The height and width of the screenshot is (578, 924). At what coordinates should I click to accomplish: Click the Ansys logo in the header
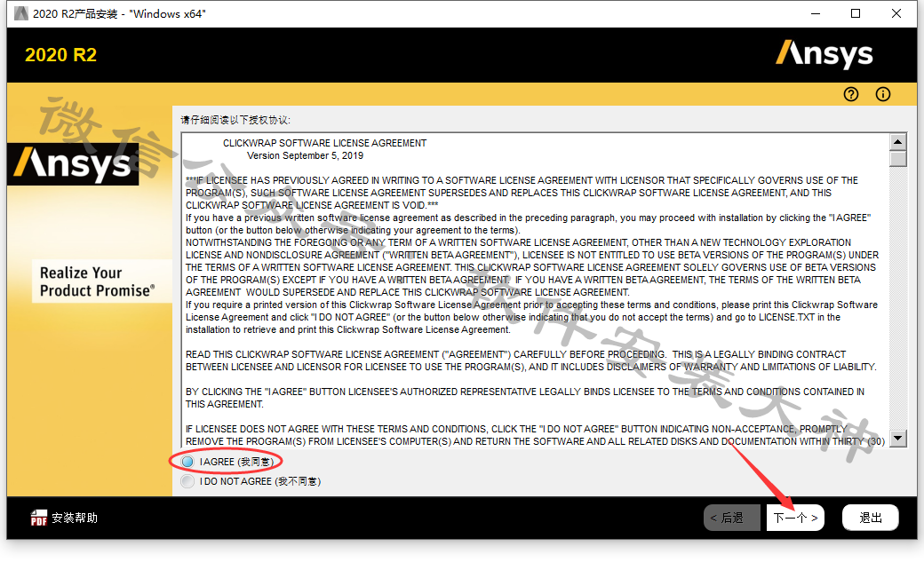(x=824, y=55)
